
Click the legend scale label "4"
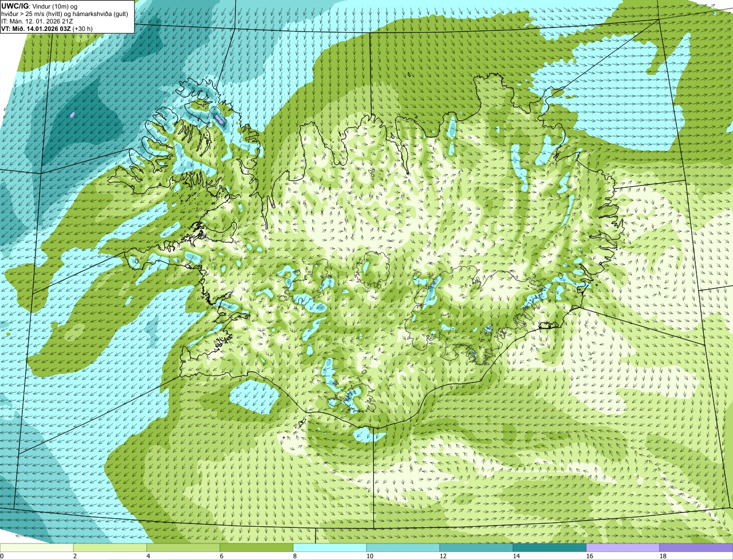pyautogui.click(x=148, y=556)
